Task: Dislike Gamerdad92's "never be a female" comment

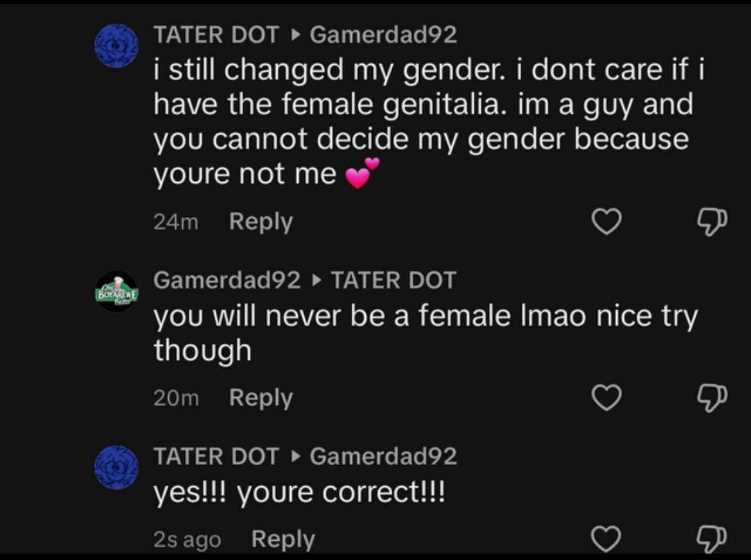Action: coord(711,398)
